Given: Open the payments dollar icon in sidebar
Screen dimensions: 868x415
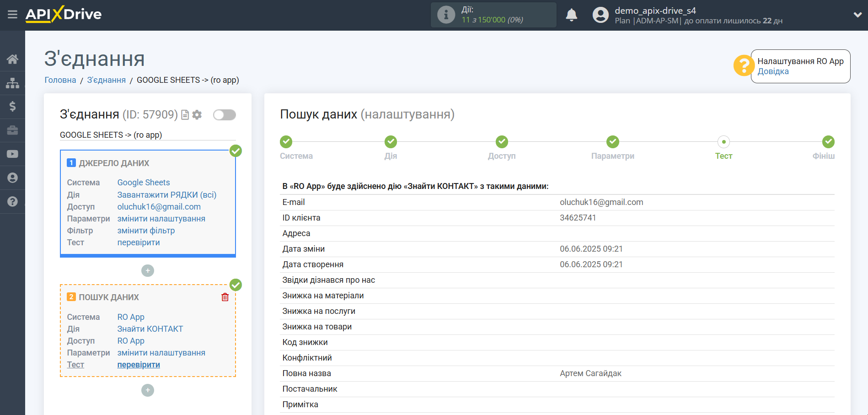Looking at the screenshot, I should point(12,106).
